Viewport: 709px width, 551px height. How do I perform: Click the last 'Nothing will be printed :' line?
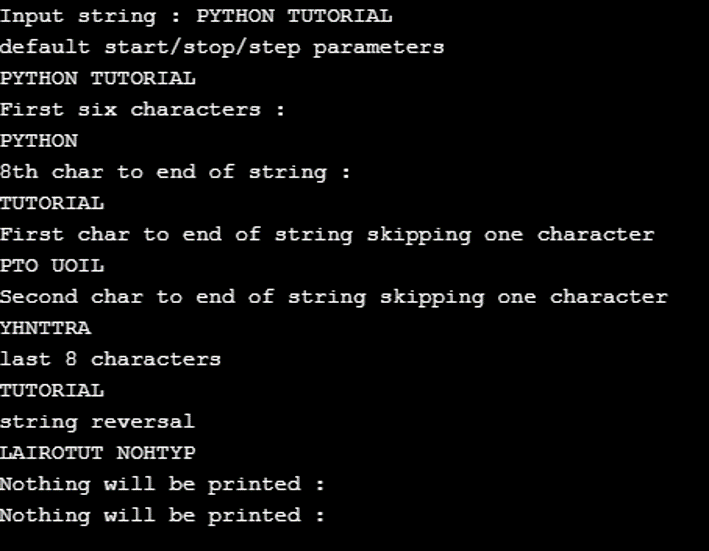click(x=162, y=515)
